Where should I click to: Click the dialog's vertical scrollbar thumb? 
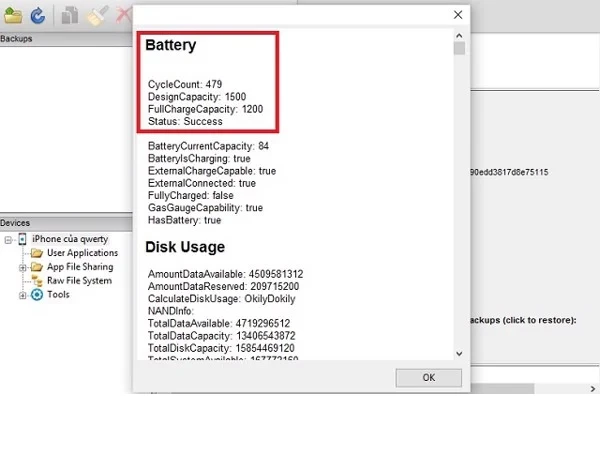[x=459, y=48]
